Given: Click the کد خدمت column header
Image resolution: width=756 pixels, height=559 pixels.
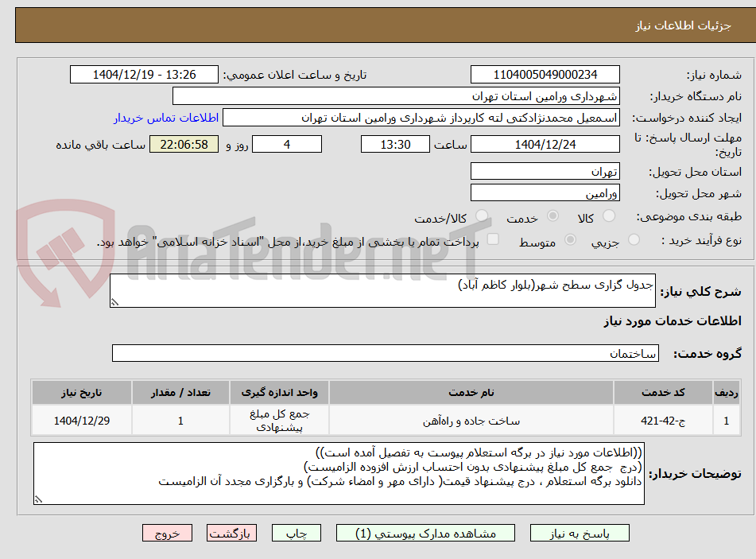Looking at the screenshot, I should point(663,393).
